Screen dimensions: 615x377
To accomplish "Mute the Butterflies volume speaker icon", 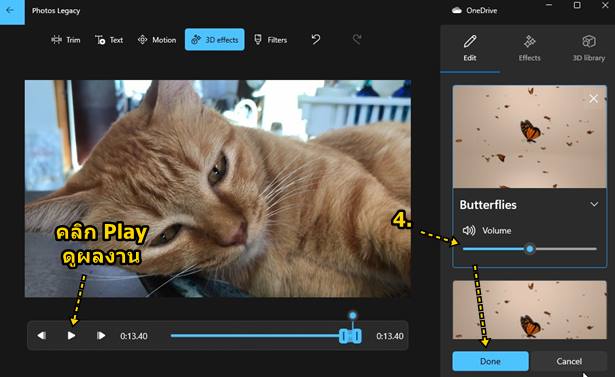I will [x=469, y=230].
